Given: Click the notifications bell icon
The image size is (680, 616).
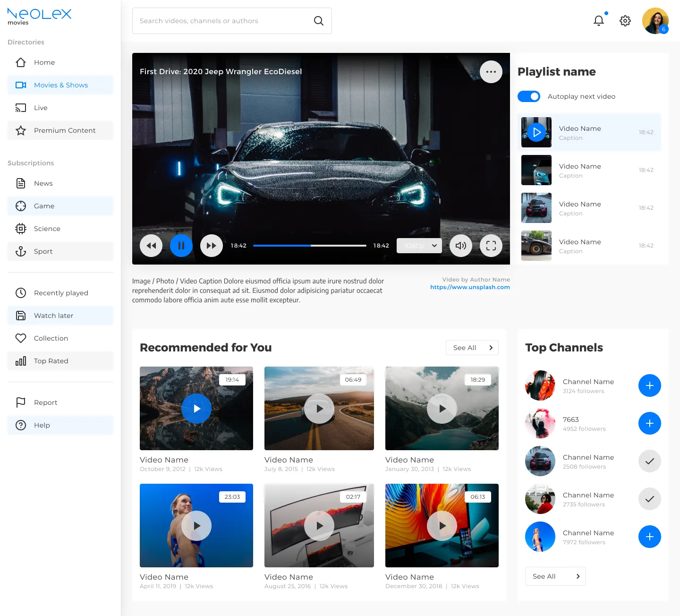Looking at the screenshot, I should [598, 21].
